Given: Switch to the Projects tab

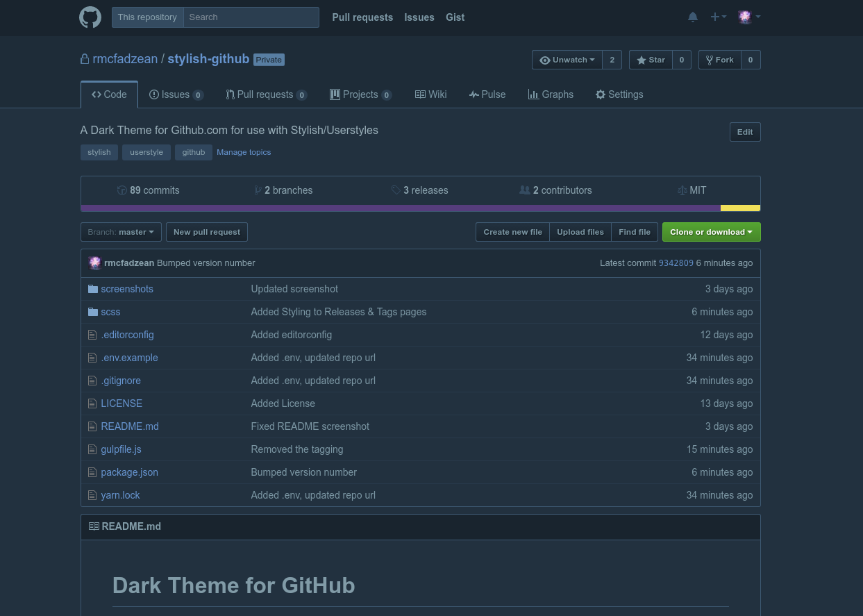Looking at the screenshot, I should (361, 94).
